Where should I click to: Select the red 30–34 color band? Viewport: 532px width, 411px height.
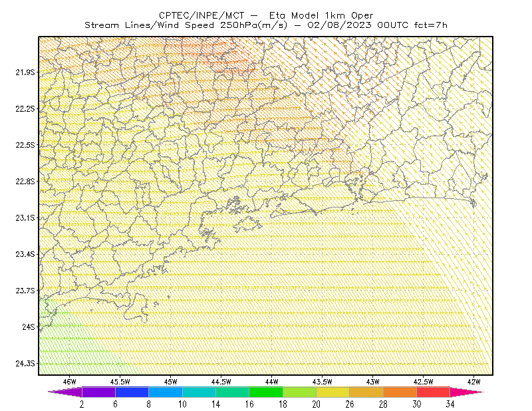[x=434, y=392]
